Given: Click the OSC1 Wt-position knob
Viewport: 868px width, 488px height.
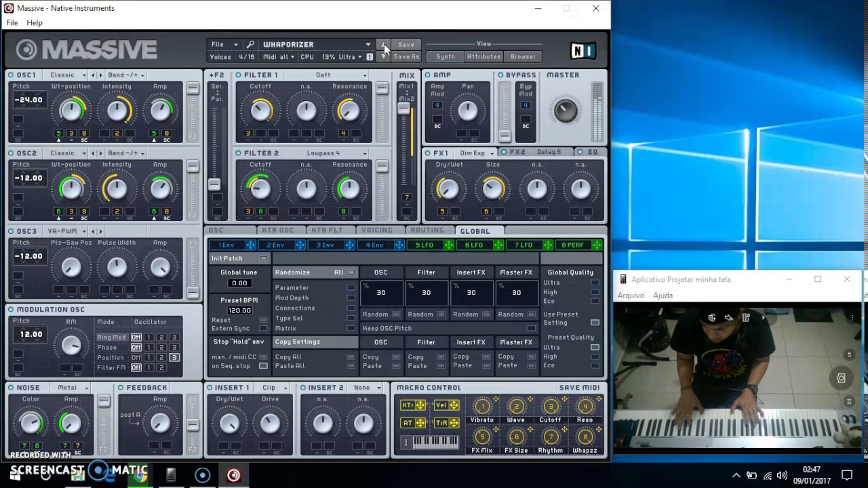Looking at the screenshot, I should (x=71, y=110).
